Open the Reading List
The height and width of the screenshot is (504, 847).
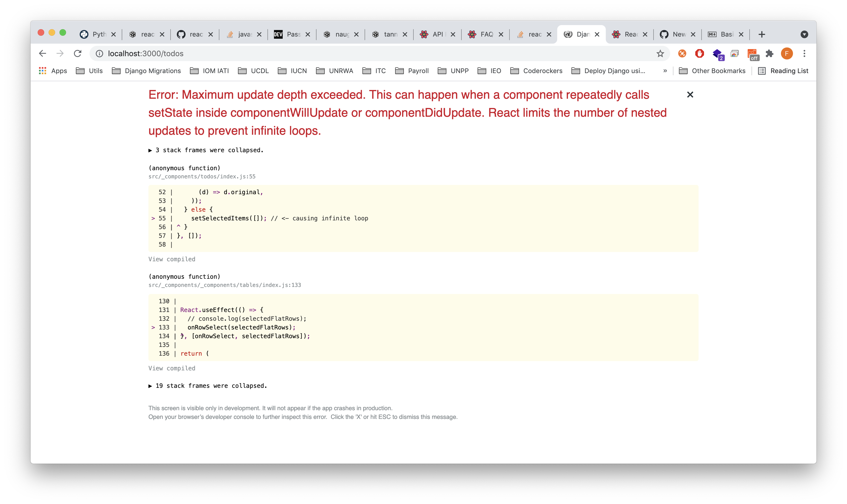pyautogui.click(x=789, y=71)
